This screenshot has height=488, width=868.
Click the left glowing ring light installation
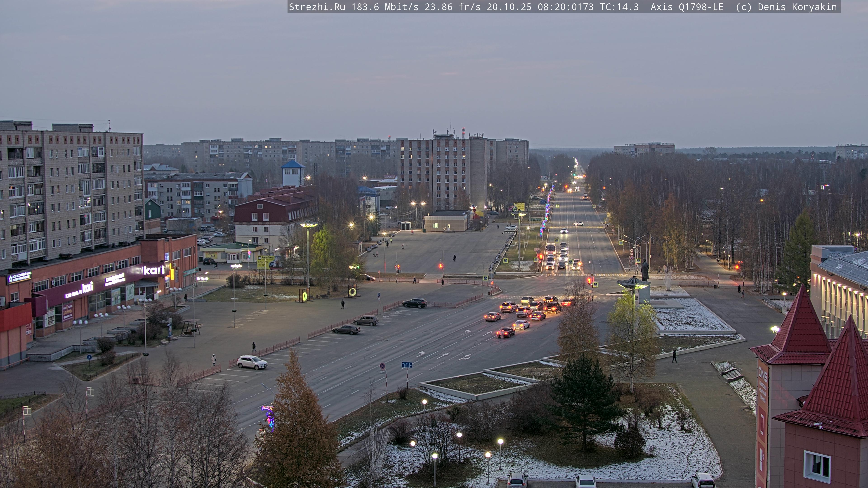point(305,296)
